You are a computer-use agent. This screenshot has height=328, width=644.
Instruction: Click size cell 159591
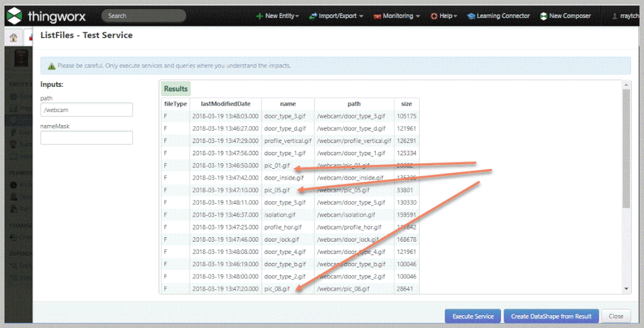tap(407, 215)
